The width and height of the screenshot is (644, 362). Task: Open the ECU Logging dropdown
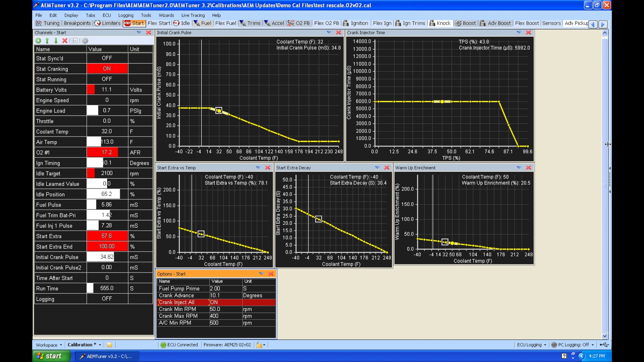(532, 345)
